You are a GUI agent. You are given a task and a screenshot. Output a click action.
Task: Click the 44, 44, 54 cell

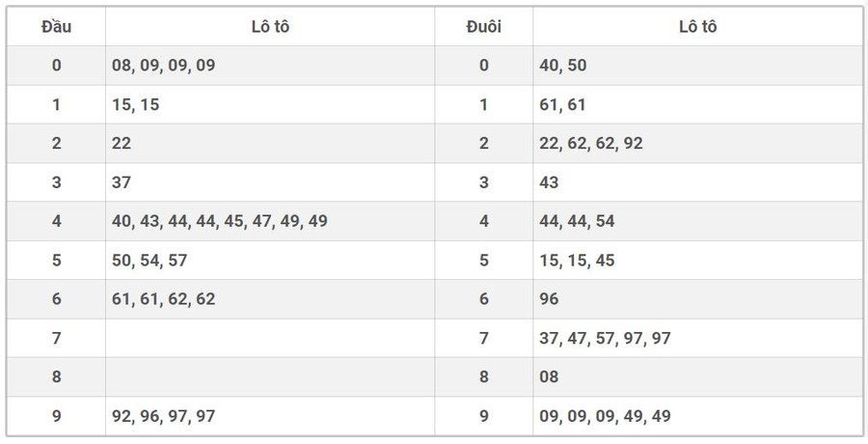577,221
